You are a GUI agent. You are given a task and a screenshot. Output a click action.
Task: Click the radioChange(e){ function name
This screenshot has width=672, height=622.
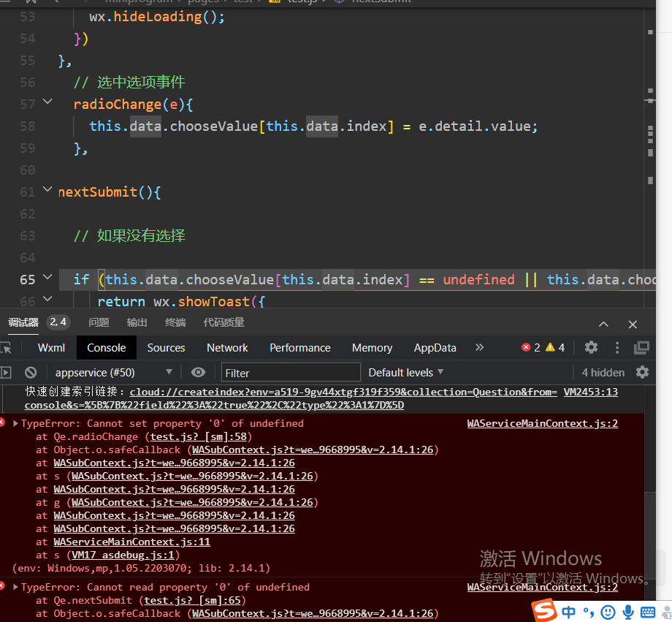133,105
